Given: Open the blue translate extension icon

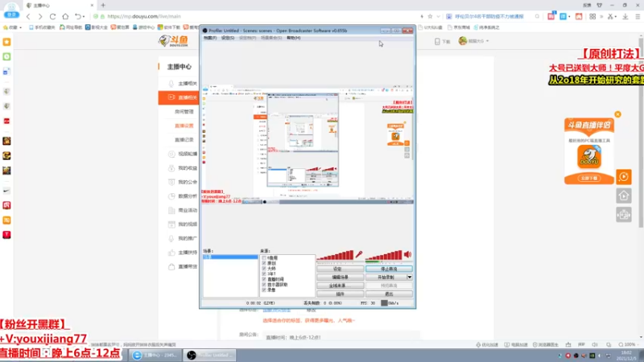Looking at the screenshot, I should coord(563,16).
